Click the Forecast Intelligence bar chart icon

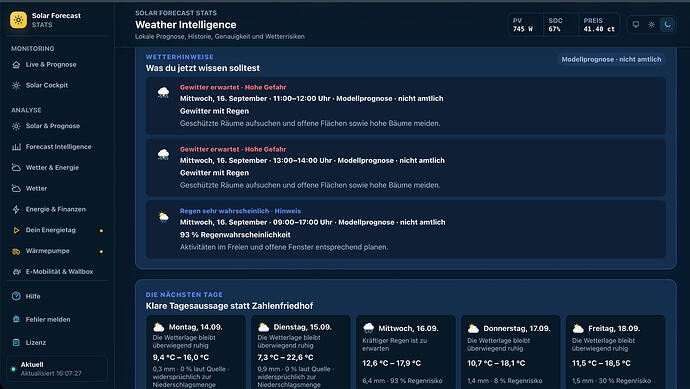(16, 147)
